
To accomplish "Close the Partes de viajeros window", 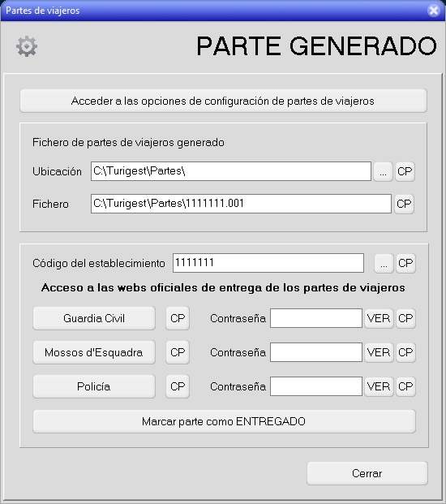I will point(434,11).
